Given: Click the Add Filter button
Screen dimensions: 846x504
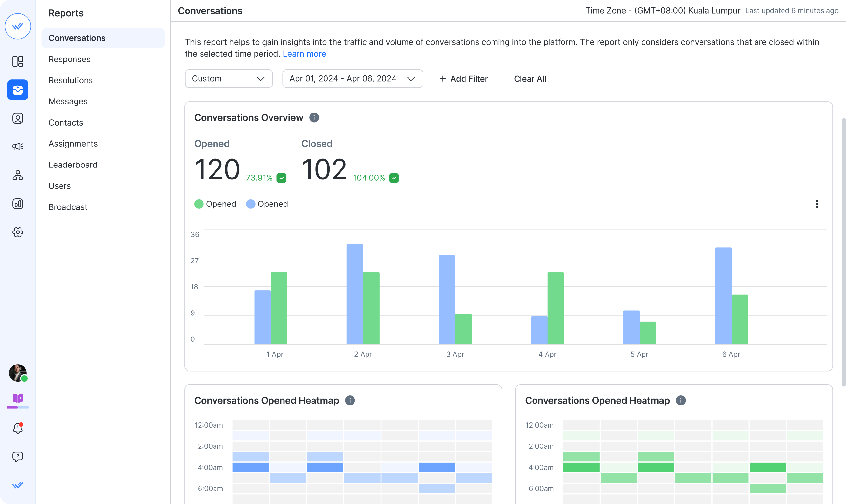Looking at the screenshot, I should click(x=464, y=79).
